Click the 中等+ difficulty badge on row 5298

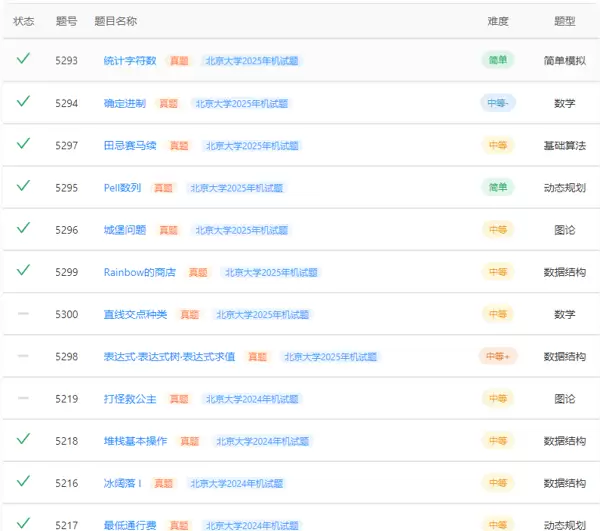coord(498,356)
